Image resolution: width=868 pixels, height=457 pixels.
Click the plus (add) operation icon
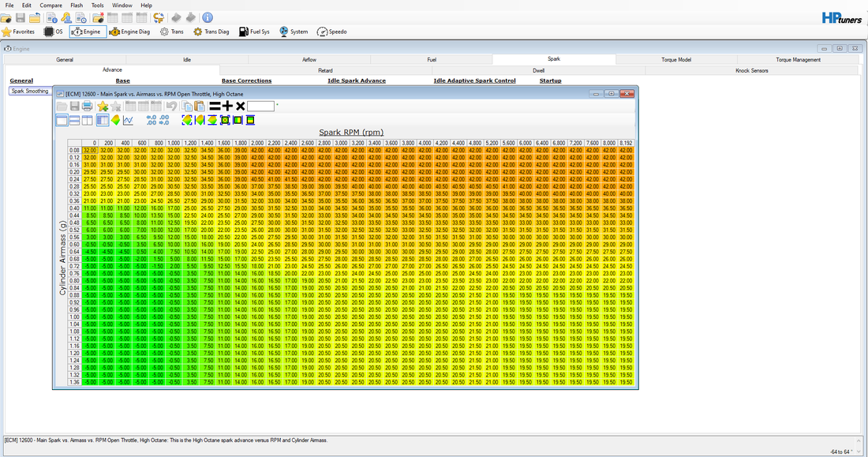[x=227, y=106]
